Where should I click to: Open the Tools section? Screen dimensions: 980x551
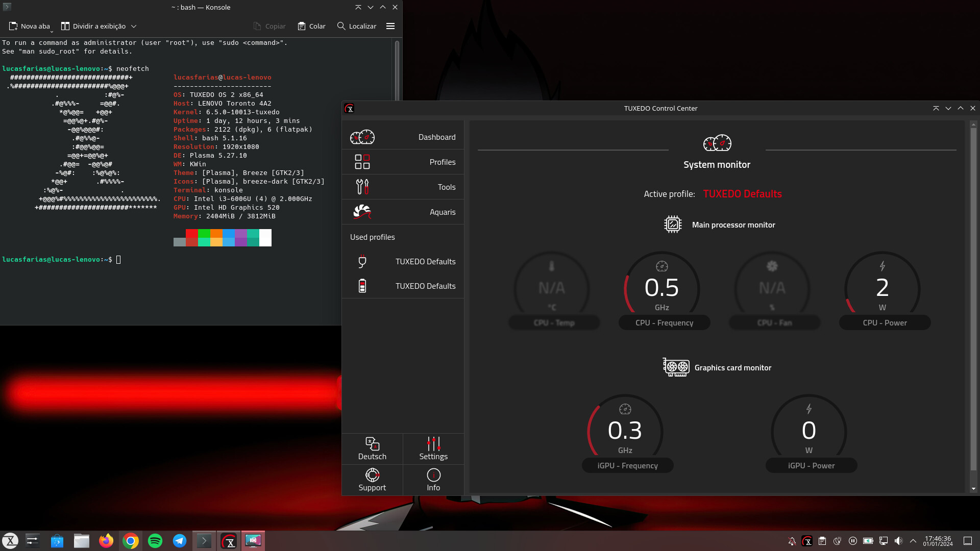403,187
